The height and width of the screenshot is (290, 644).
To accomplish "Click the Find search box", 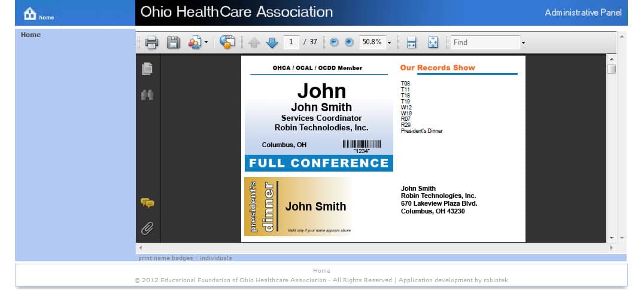I will click(x=485, y=42).
